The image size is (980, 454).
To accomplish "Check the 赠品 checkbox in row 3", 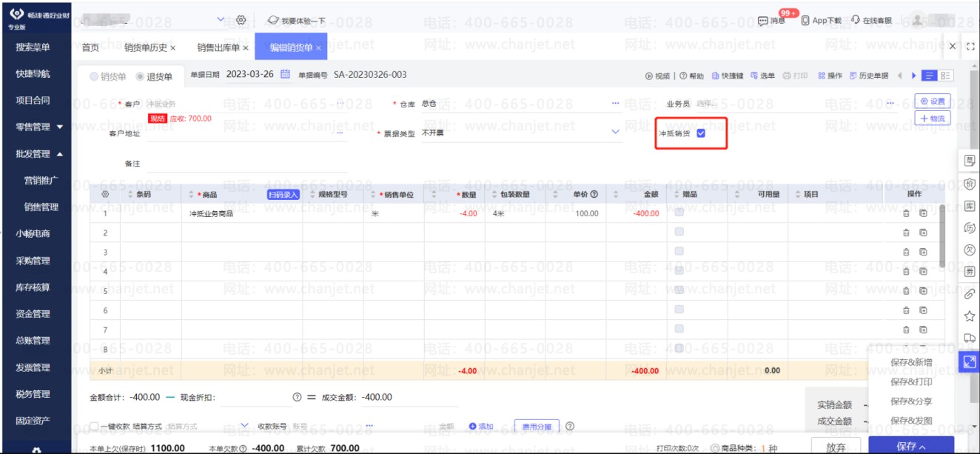I will click(x=679, y=251).
